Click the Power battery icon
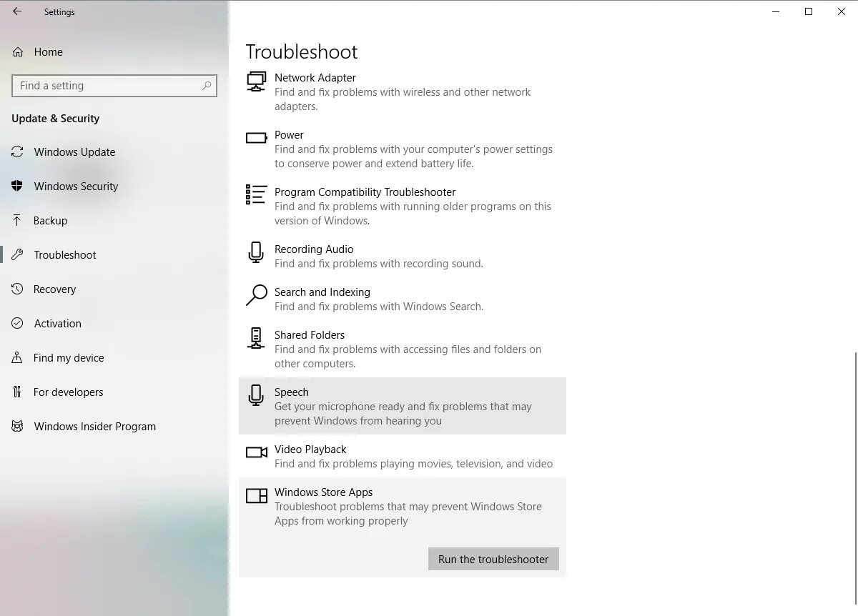The height and width of the screenshot is (616, 858). [x=256, y=138]
